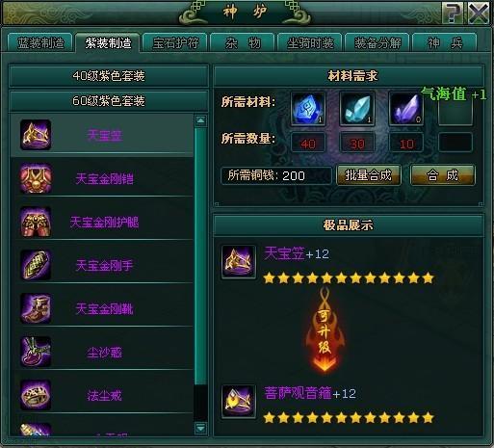
Task: Click the 菩萨观音箍 upgraded item thumbnail
Action: tap(239, 402)
